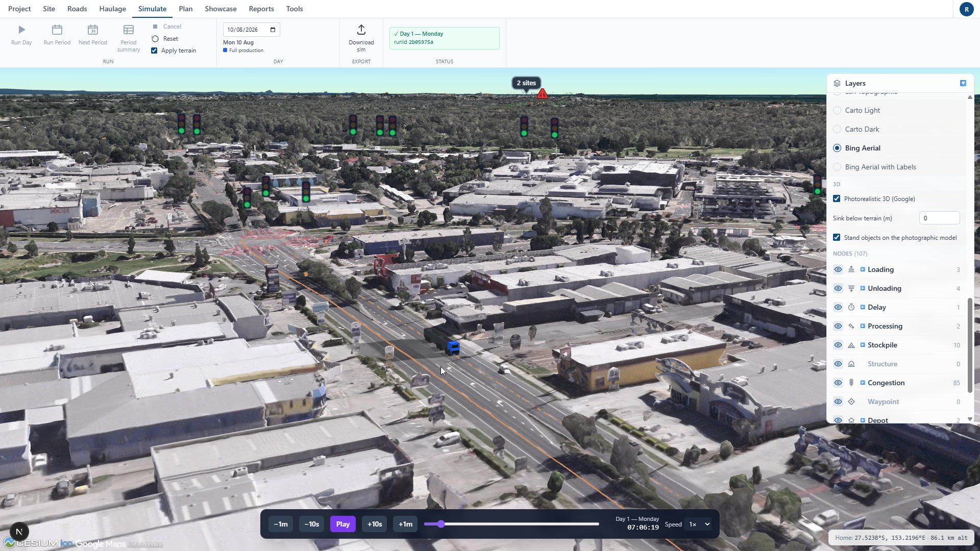This screenshot has width=980, height=551.
Task: Click the Run Day play icon
Action: coord(21,30)
